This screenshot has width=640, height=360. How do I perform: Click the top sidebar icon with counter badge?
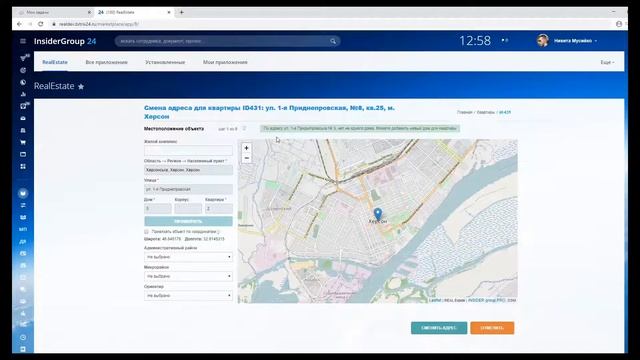24,58
